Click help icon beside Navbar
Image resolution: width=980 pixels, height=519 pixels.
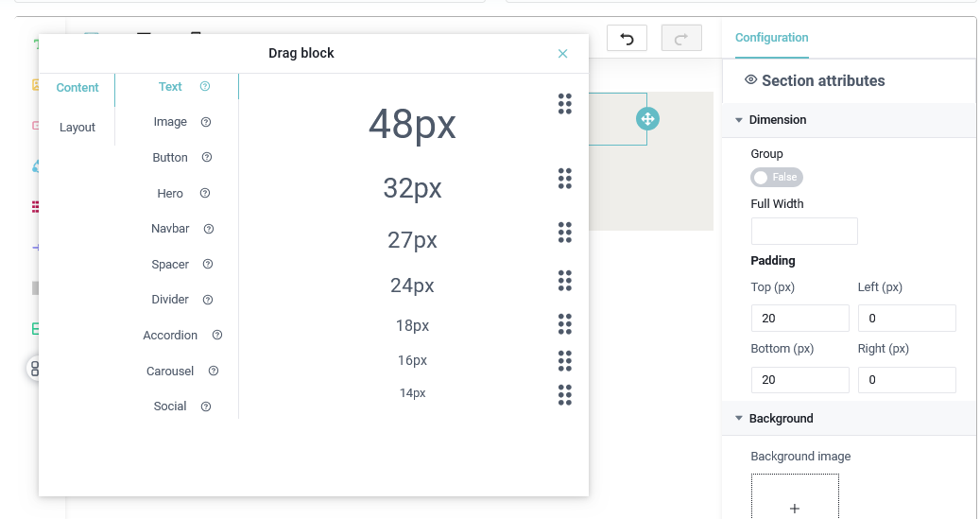(209, 229)
